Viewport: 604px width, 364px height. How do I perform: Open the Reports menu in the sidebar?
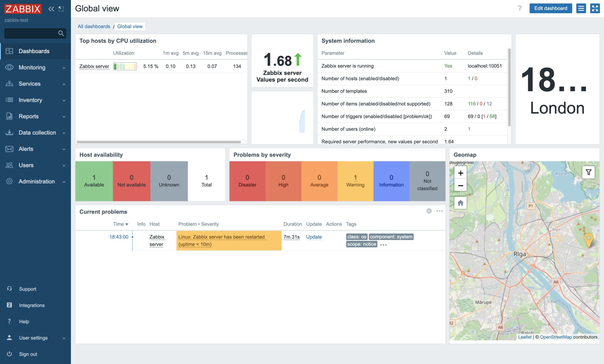29,116
